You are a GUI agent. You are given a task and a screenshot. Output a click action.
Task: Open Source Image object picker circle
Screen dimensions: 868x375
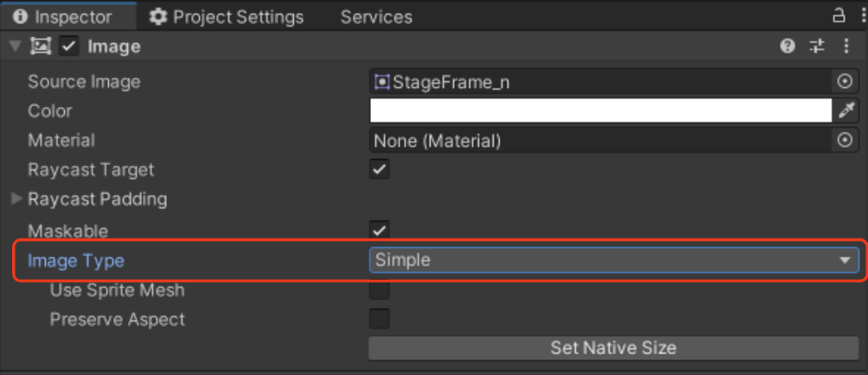845,82
